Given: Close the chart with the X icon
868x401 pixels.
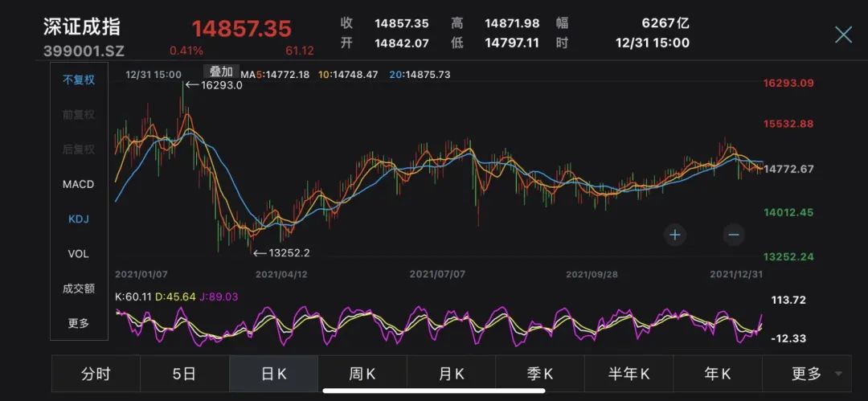Looking at the screenshot, I should 843,34.
